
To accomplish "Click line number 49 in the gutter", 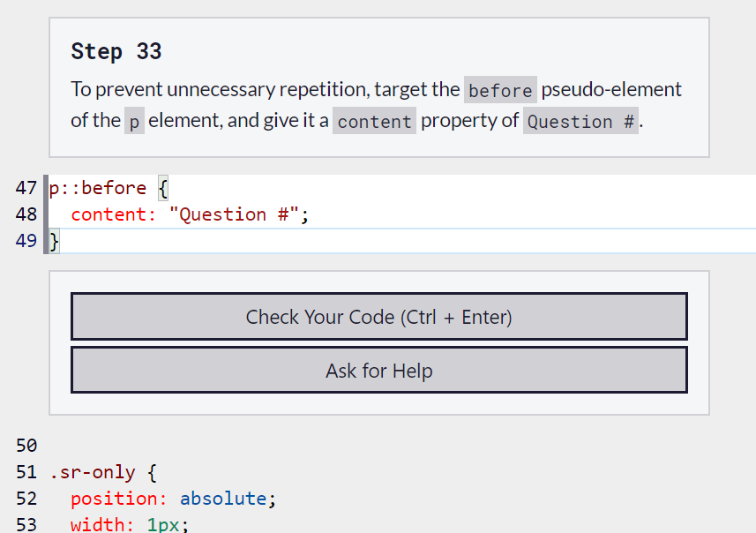I will [26, 241].
